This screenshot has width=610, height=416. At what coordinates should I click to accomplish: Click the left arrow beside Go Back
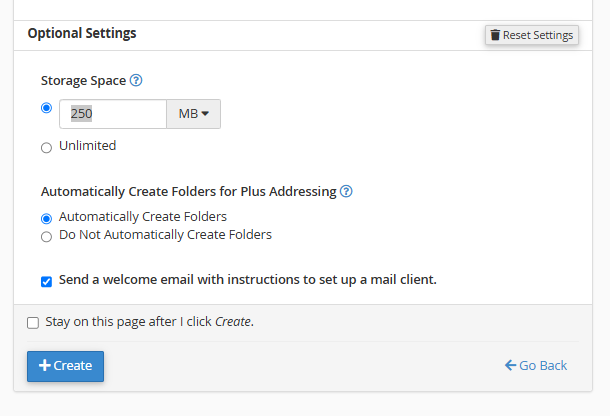pyautogui.click(x=510, y=365)
